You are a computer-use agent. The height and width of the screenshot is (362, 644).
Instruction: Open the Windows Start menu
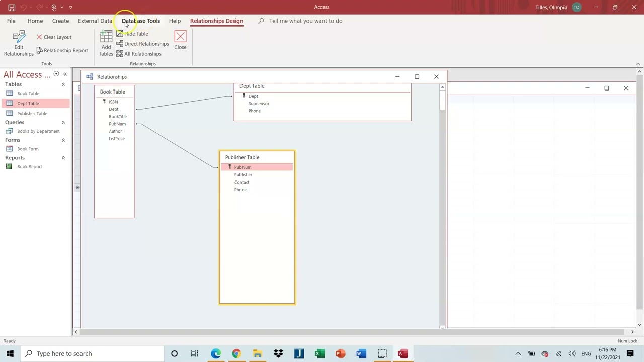(10, 353)
